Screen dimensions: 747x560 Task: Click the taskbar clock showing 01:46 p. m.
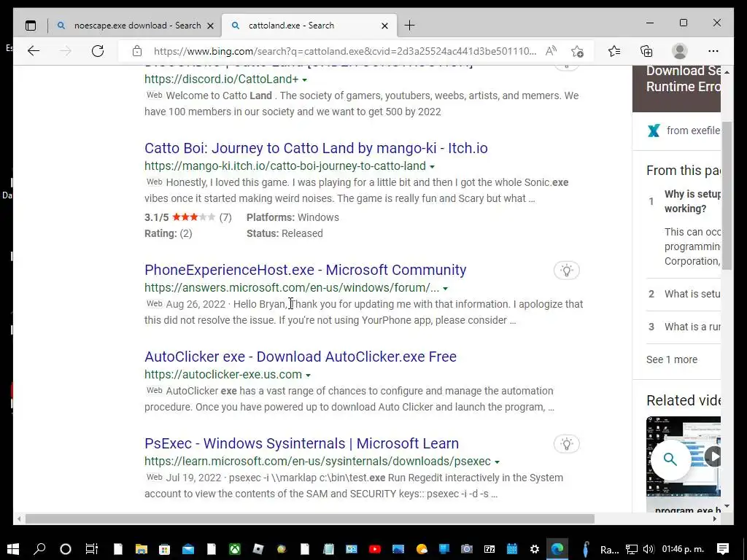(683, 549)
